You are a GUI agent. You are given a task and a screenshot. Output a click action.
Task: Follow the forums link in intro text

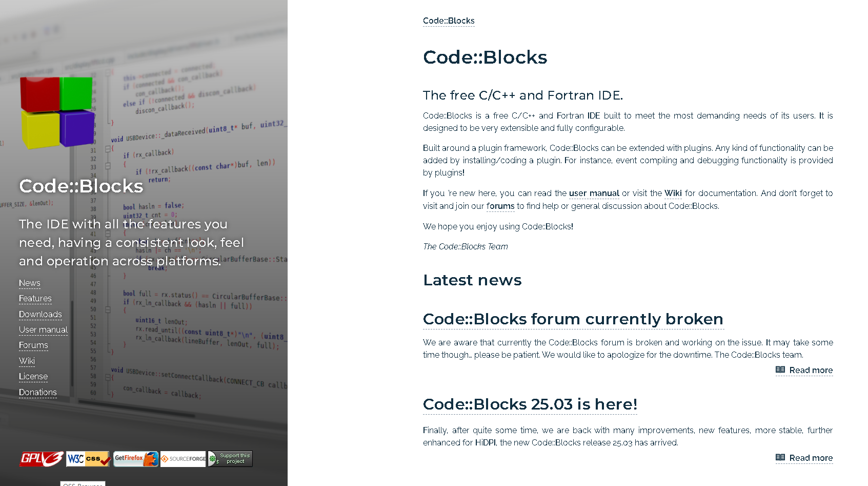pos(500,206)
